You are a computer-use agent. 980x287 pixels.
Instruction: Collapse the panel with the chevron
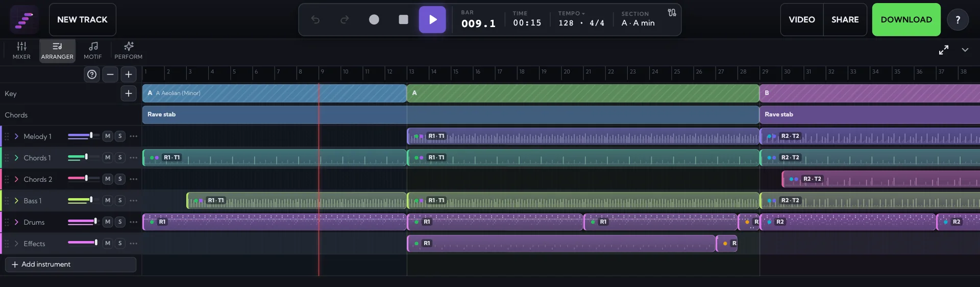pyautogui.click(x=965, y=50)
